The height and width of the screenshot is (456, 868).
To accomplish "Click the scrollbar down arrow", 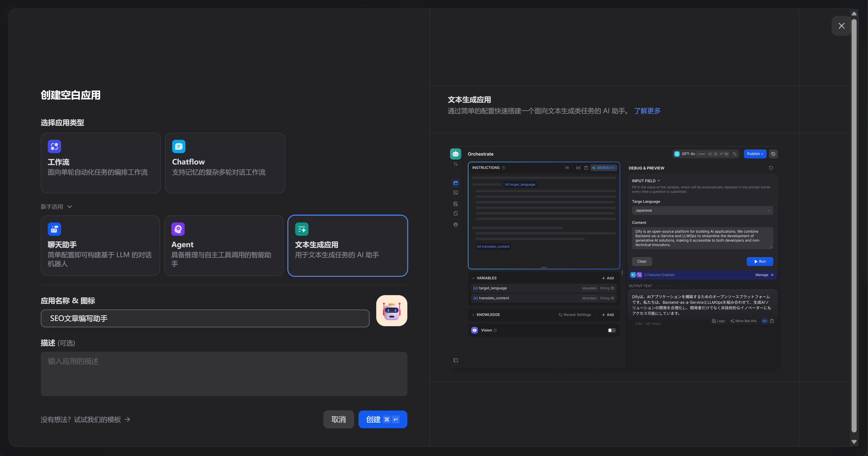I will (x=854, y=442).
